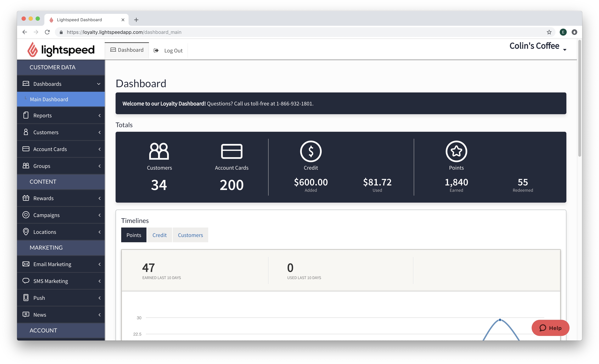
Task: Click the Customers totals icon in dashboard panel
Action: point(159,151)
